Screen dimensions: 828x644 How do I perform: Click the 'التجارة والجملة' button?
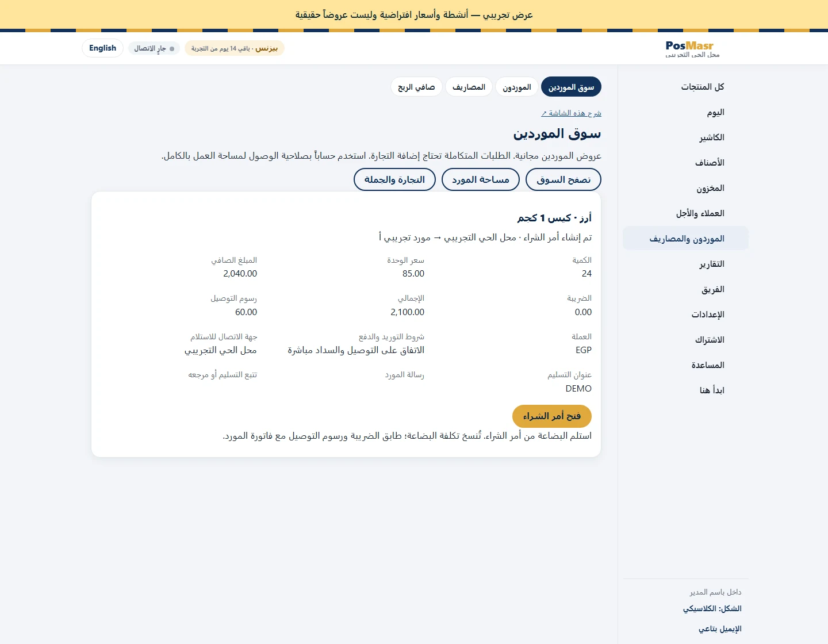pyautogui.click(x=394, y=179)
